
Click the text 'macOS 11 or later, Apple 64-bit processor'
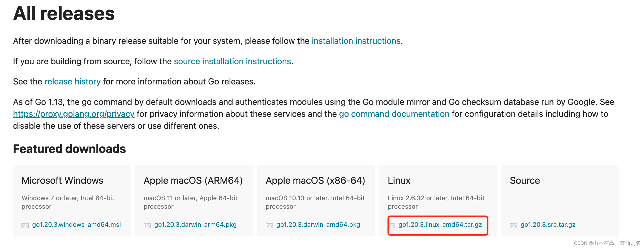pyautogui.click(x=191, y=202)
